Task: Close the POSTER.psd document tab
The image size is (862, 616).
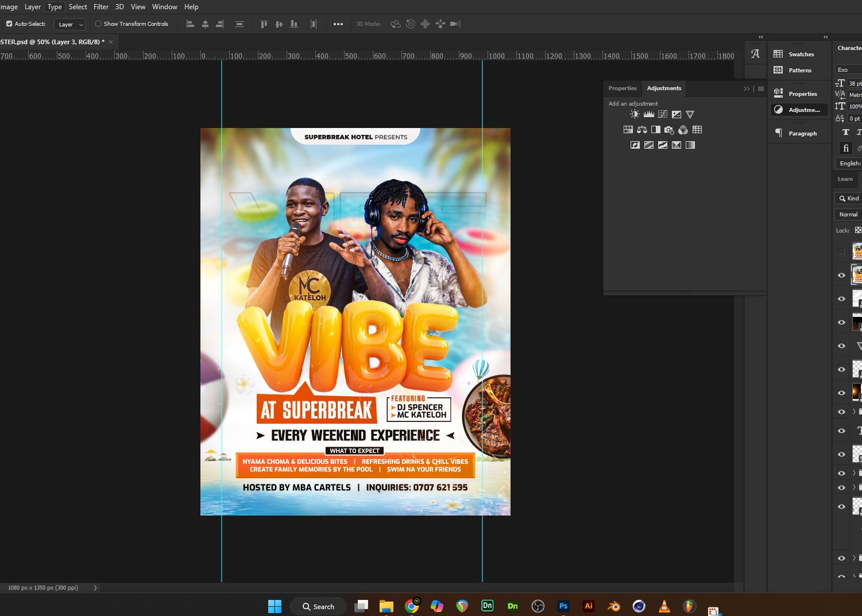Action: pos(111,42)
